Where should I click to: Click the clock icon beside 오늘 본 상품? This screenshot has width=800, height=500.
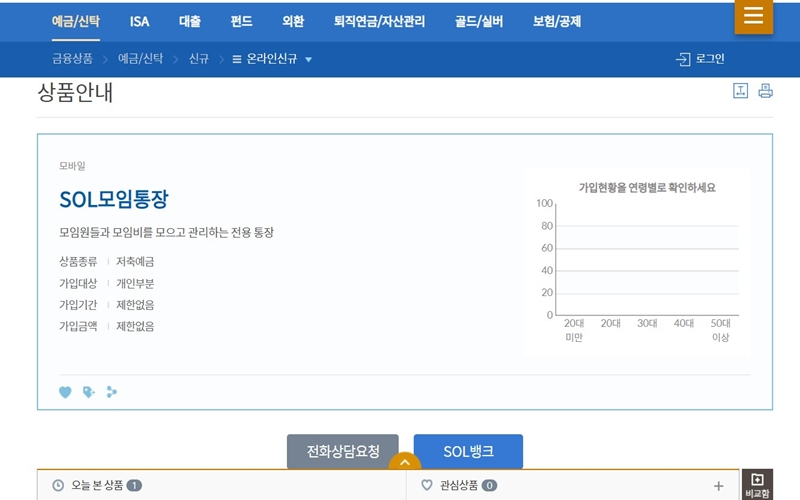58,485
